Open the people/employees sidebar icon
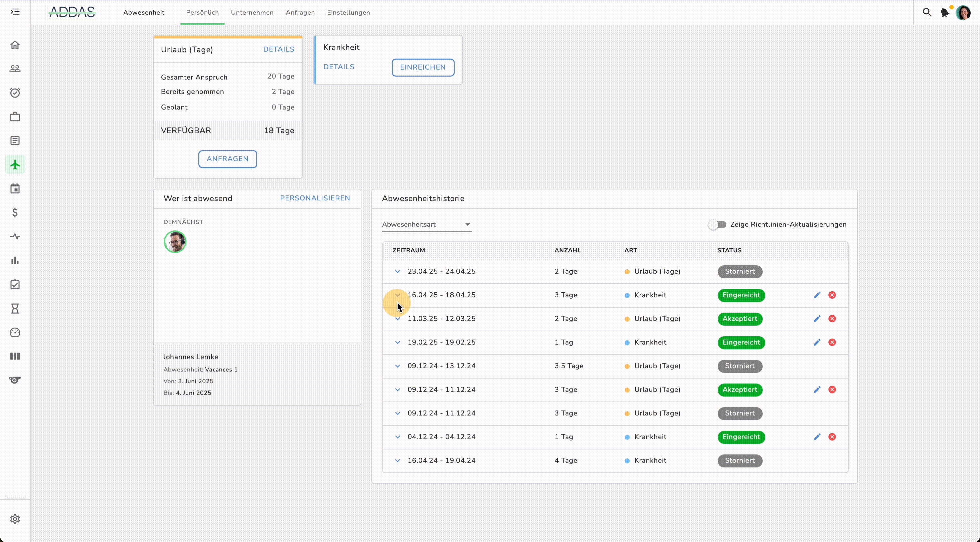 point(15,69)
